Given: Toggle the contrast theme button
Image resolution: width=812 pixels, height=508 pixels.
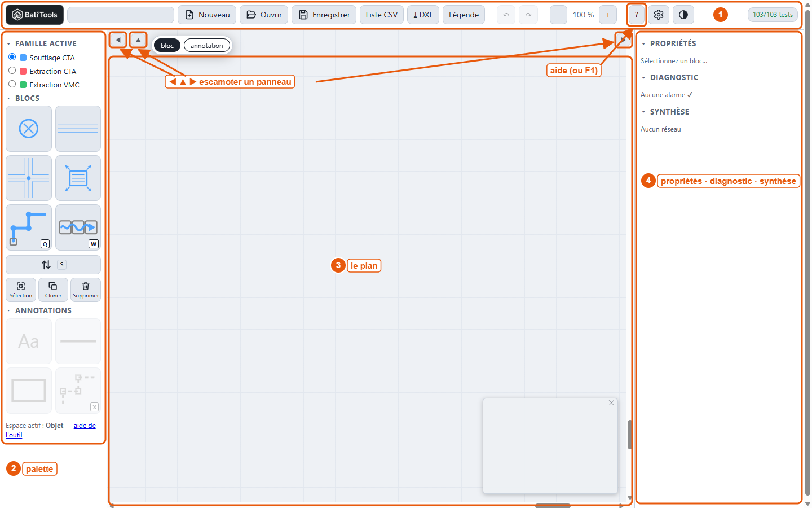Looking at the screenshot, I should (683, 15).
